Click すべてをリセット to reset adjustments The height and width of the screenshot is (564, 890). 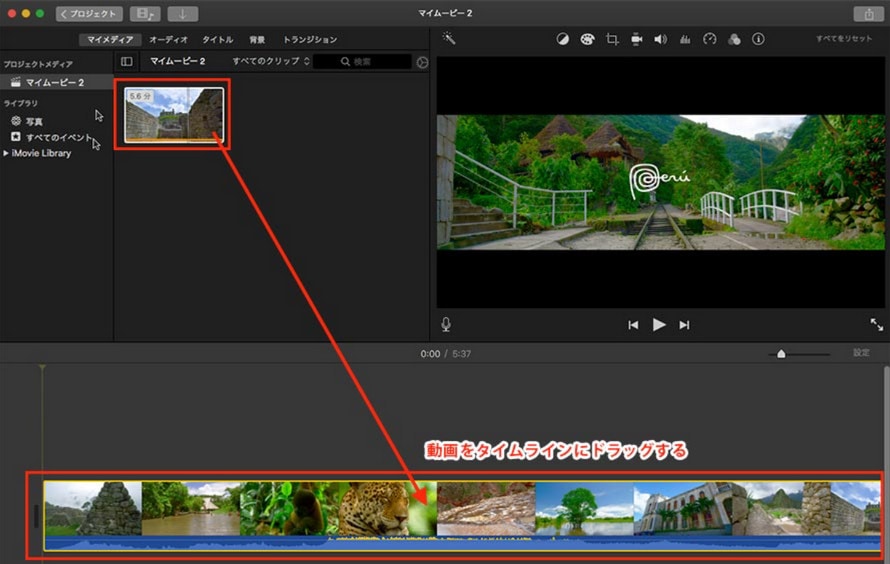point(844,39)
